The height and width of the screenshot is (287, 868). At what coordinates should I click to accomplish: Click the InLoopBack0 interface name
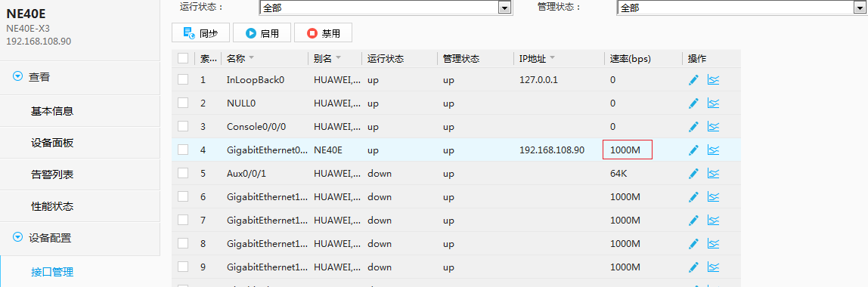256,79
